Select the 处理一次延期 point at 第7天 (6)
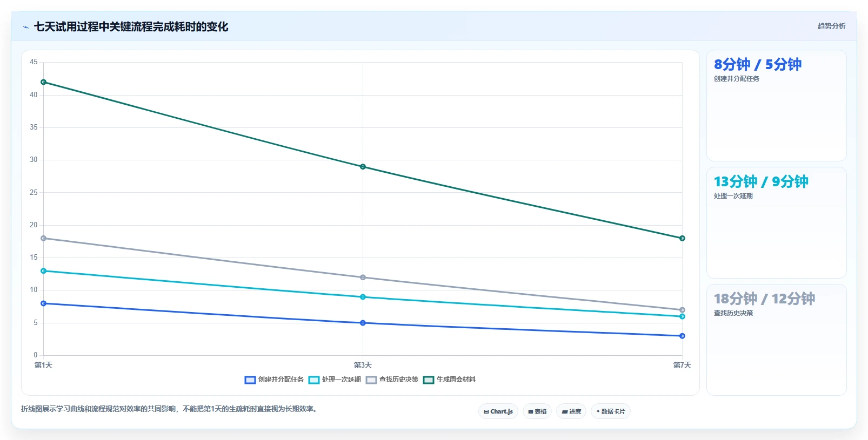The image size is (868, 440). 682,316
